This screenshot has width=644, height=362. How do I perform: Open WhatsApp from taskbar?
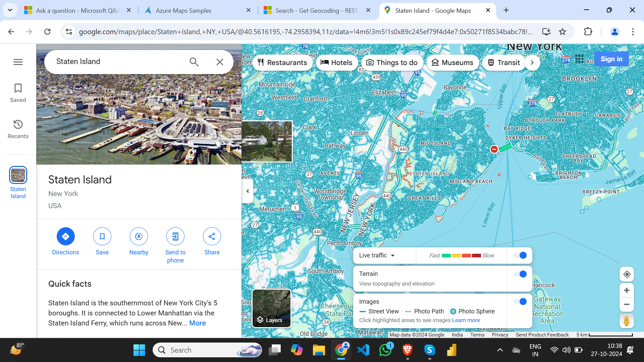coord(385,350)
